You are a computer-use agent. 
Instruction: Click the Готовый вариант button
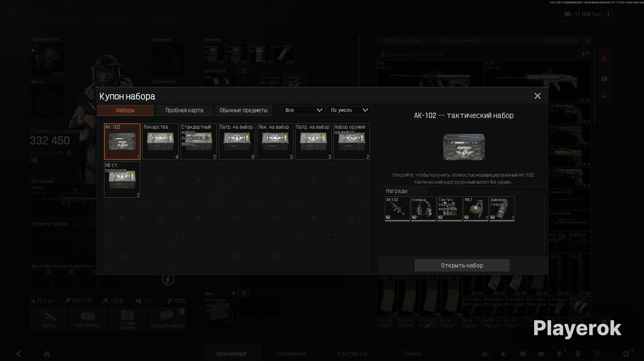[127, 319]
